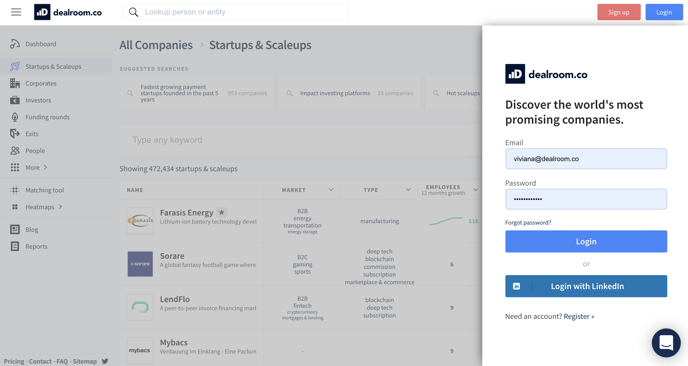688x366 pixels.
Task: Click magnifier on Hot scaleups suggestion
Action: click(436, 93)
